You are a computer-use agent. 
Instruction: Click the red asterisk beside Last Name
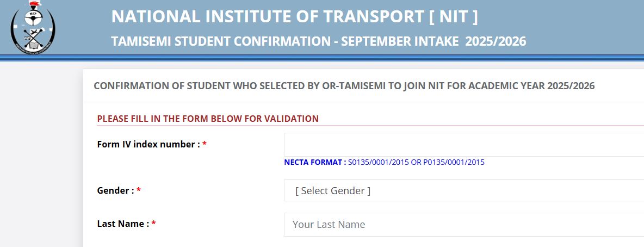(x=153, y=224)
